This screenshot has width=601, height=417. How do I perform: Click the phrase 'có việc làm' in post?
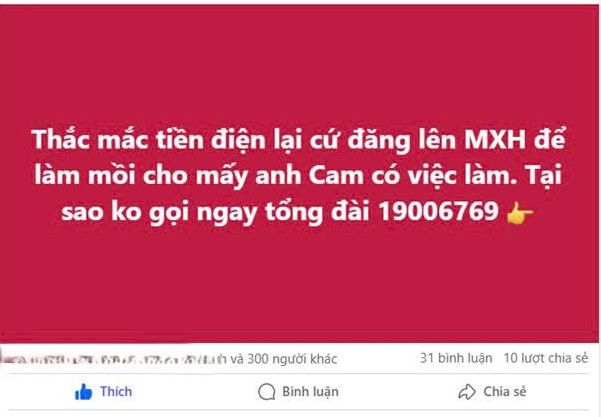point(445,176)
